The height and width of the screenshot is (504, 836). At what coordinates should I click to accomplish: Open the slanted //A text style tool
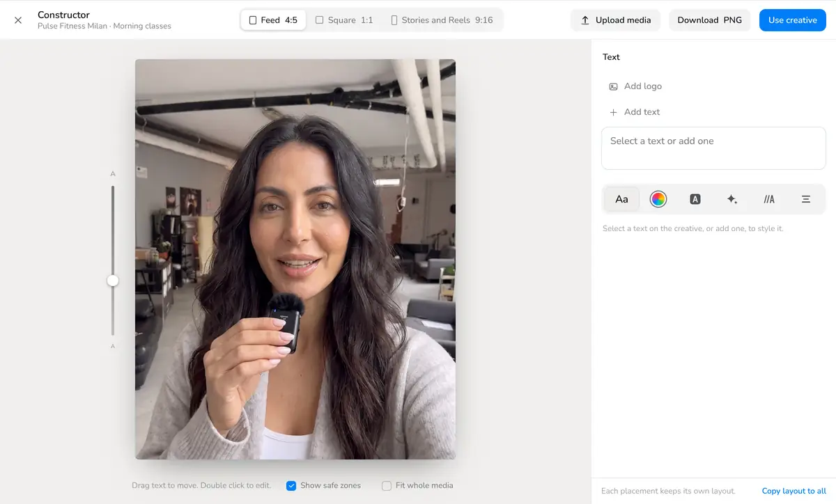point(769,199)
